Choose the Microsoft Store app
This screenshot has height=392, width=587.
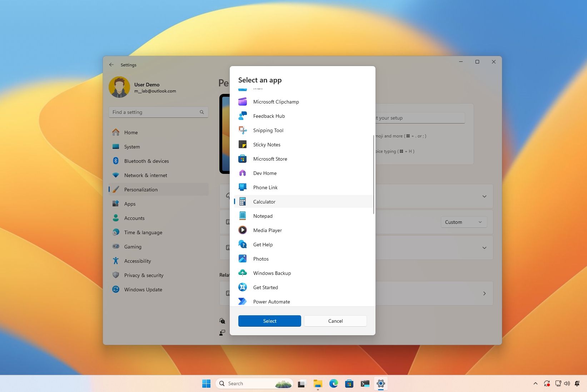(270, 159)
